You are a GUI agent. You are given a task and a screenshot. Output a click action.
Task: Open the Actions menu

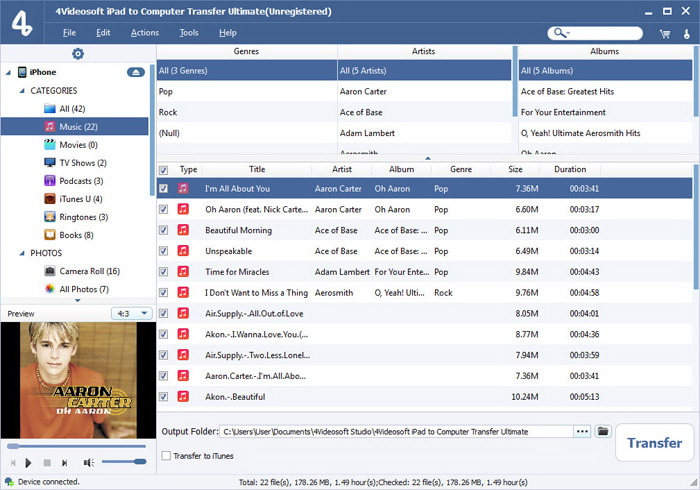pyautogui.click(x=144, y=33)
